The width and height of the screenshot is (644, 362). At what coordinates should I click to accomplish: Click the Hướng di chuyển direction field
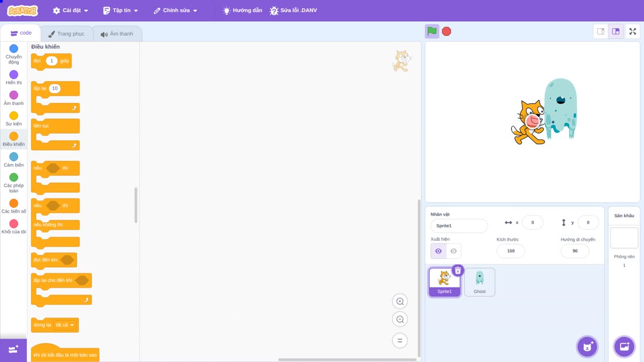tap(574, 251)
